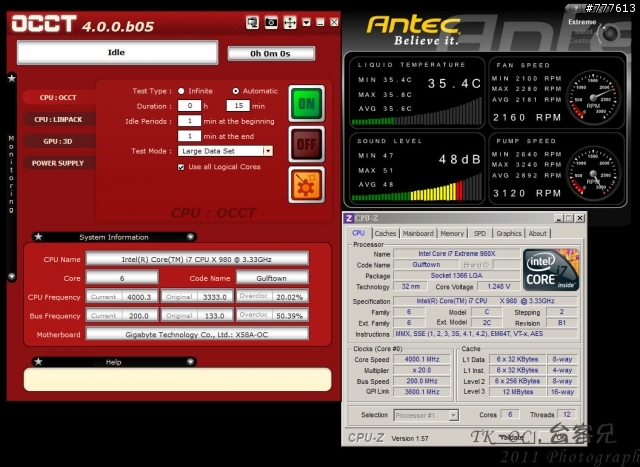The image size is (640, 467).
Task: Click the star icon above Monitoring sidebar
Action: pyautogui.click(x=11, y=78)
